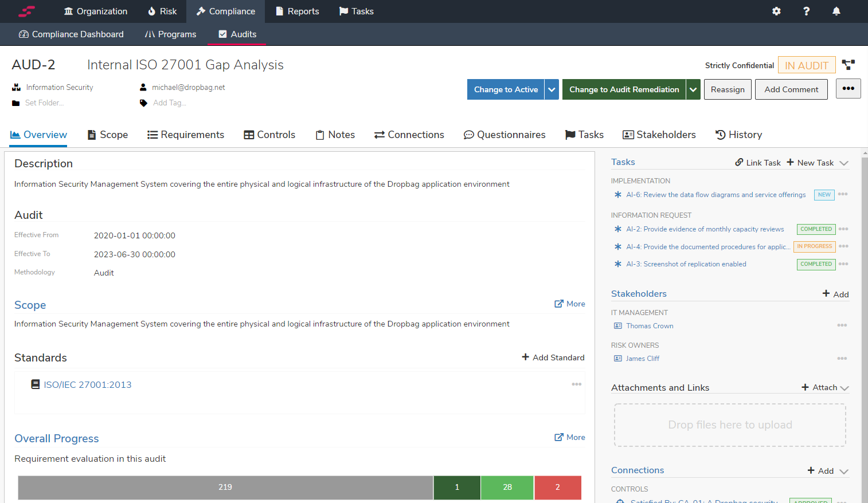Click the asterisk icon beside AI-6 task
This screenshot has height=503, width=868.
tap(618, 195)
